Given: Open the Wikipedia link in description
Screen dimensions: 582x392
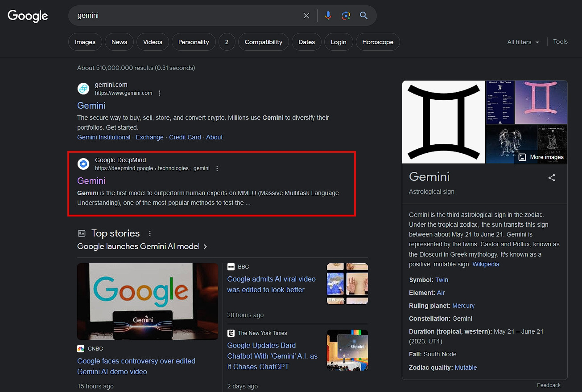Looking at the screenshot, I should click(486, 264).
